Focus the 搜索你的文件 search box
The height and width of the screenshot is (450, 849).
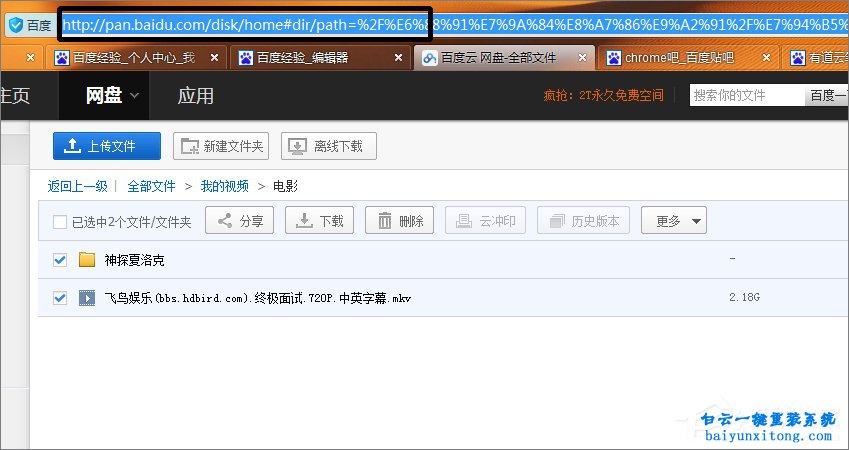(747, 95)
